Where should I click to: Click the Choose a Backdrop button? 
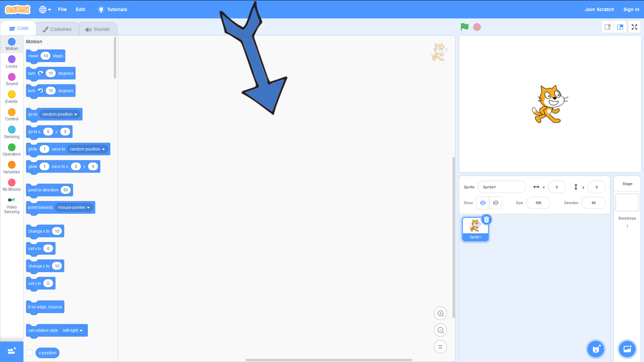click(627, 349)
